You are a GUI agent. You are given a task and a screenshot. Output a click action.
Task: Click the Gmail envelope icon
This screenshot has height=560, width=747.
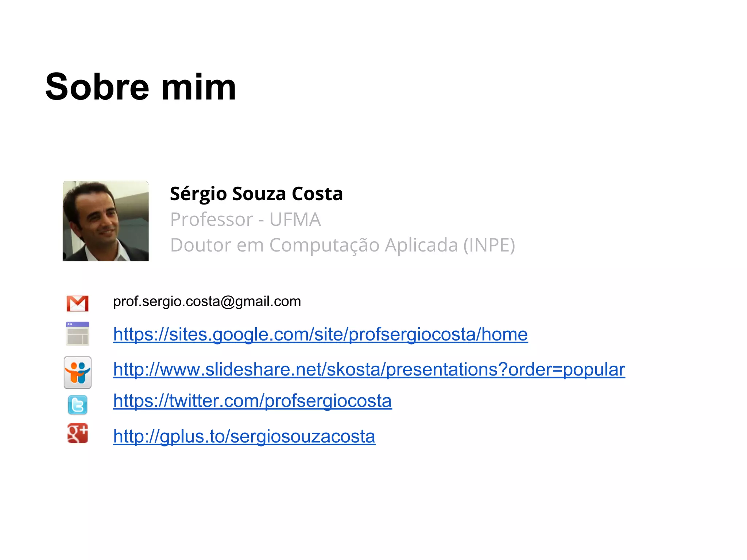pyautogui.click(x=77, y=303)
